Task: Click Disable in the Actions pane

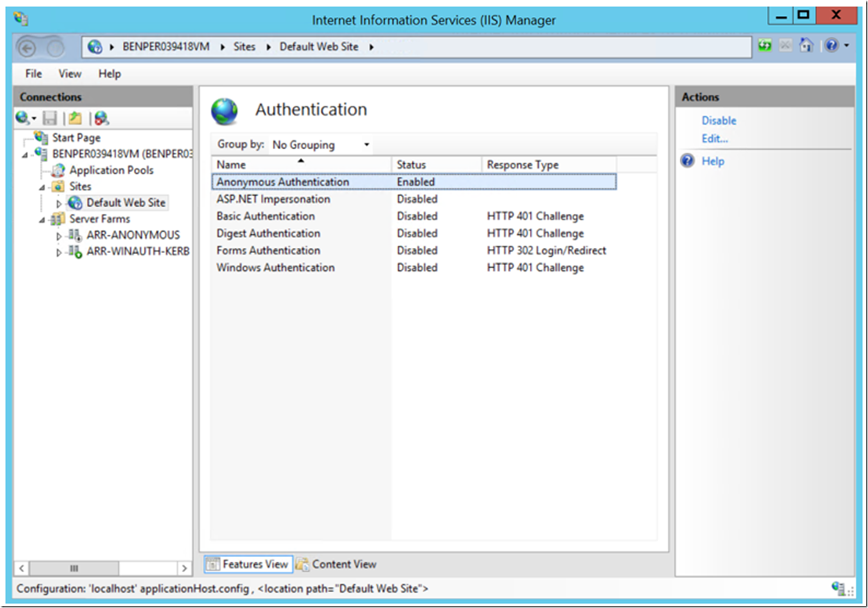Action: coord(719,121)
